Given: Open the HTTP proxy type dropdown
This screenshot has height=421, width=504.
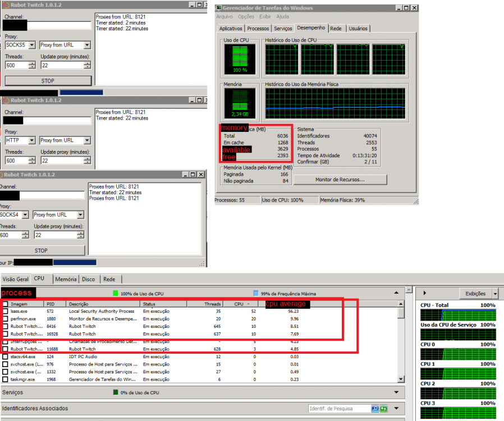Looking at the screenshot, I should tap(31, 140).
